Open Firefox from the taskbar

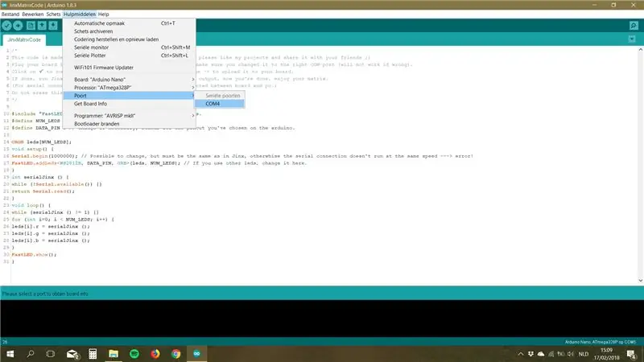click(155, 354)
